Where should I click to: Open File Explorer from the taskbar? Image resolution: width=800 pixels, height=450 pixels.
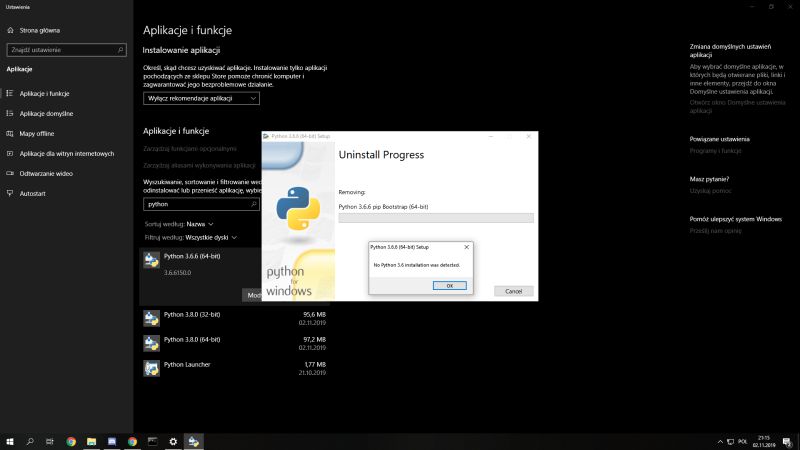coord(91,441)
